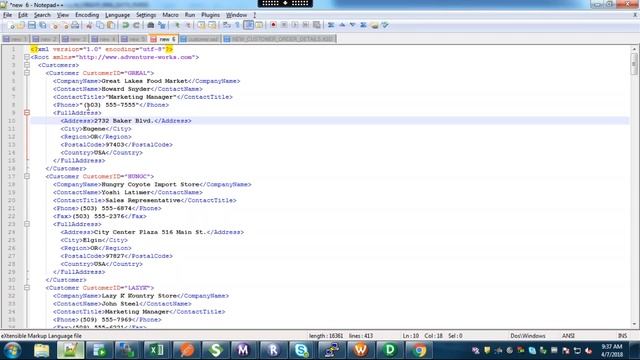Click the Redo arrow icon
Viewport: 640px width, 360px height.
[136, 25]
